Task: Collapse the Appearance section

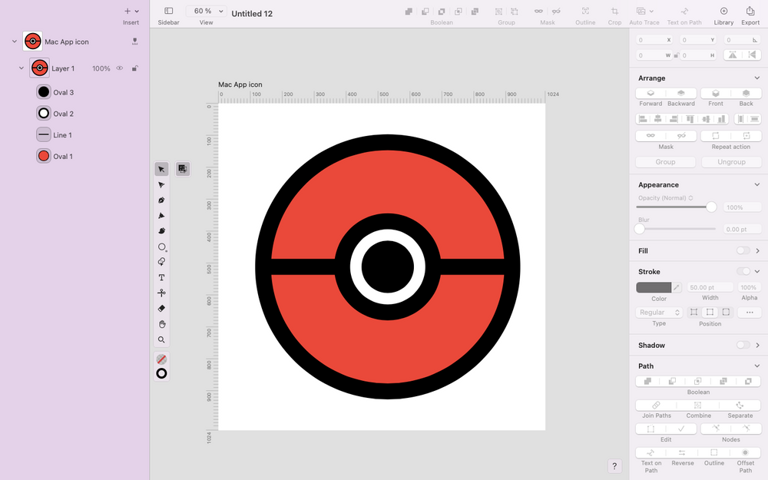Action: [x=757, y=185]
